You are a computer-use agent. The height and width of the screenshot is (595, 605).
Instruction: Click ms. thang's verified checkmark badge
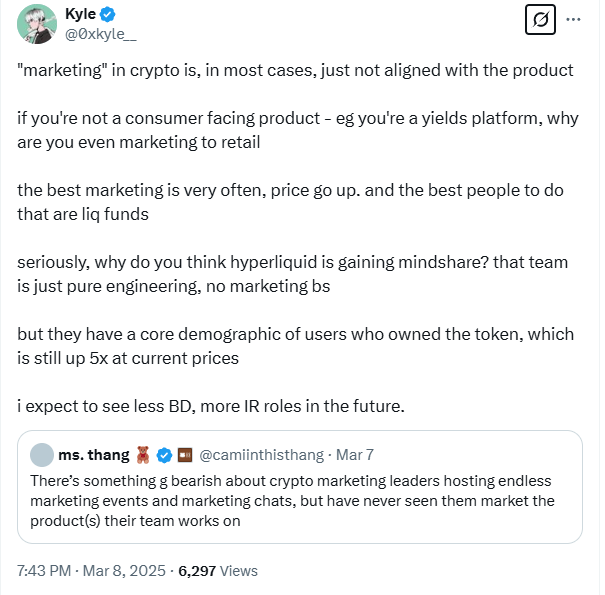(164, 455)
